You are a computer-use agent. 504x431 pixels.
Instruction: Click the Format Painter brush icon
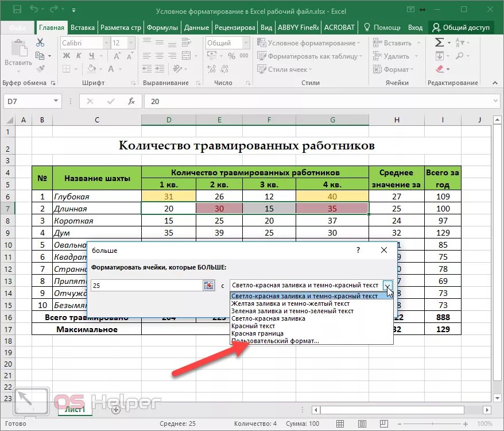click(x=40, y=68)
